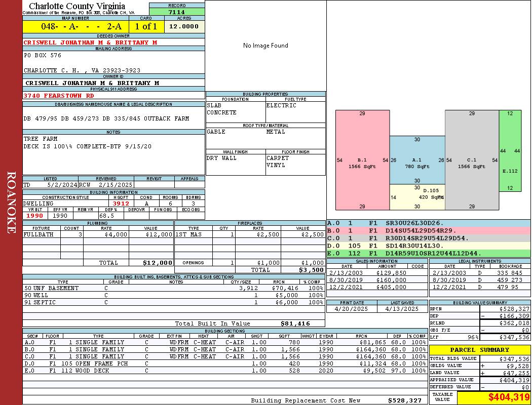Click DEP value $166,309
This screenshot has width=532, height=405.
[514, 316]
